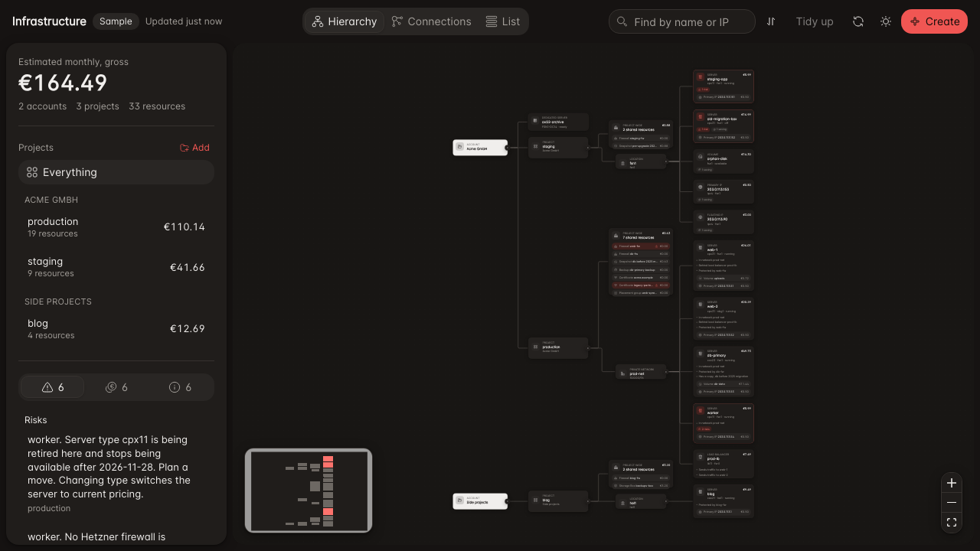
Task: Click the Sample badge next to Infrastructure
Action: pos(116,21)
